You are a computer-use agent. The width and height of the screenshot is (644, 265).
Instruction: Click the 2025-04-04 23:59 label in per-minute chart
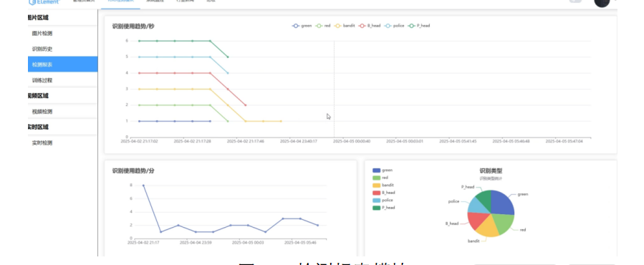pos(196,242)
